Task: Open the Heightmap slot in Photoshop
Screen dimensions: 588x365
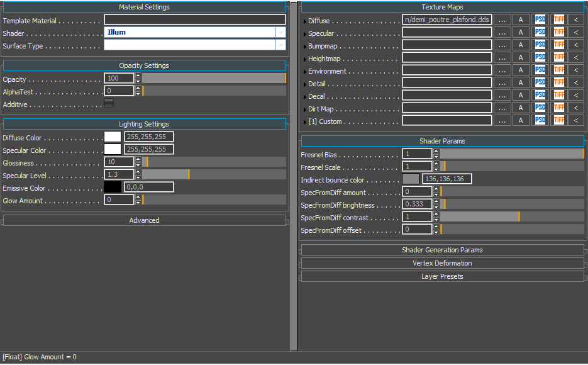Action: (x=540, y=57)
